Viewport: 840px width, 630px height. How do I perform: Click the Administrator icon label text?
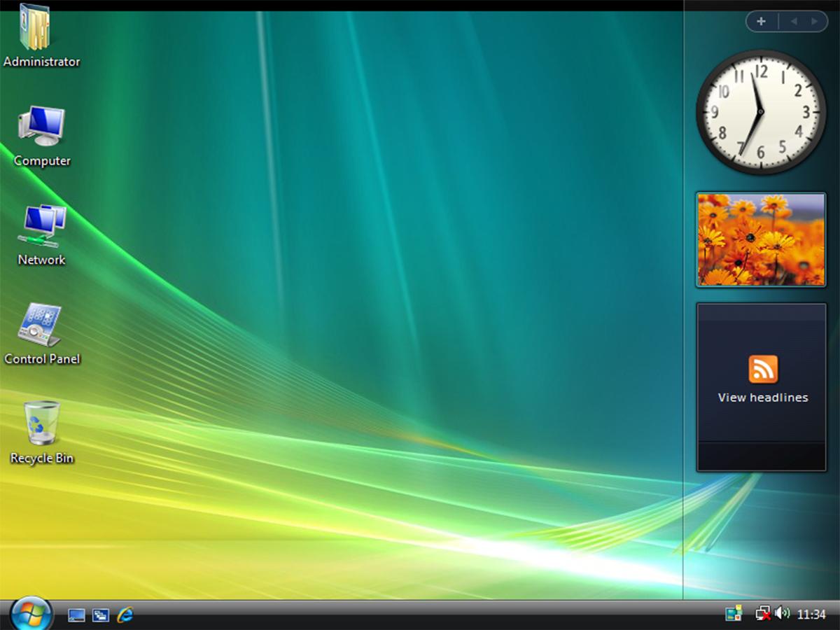[x=42, y=62]
